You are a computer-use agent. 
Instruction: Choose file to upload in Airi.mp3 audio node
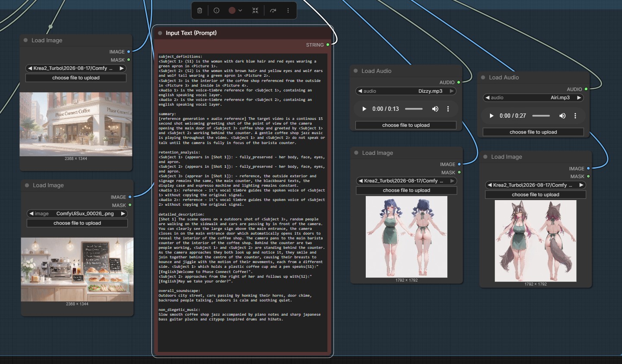coord(533,132)
